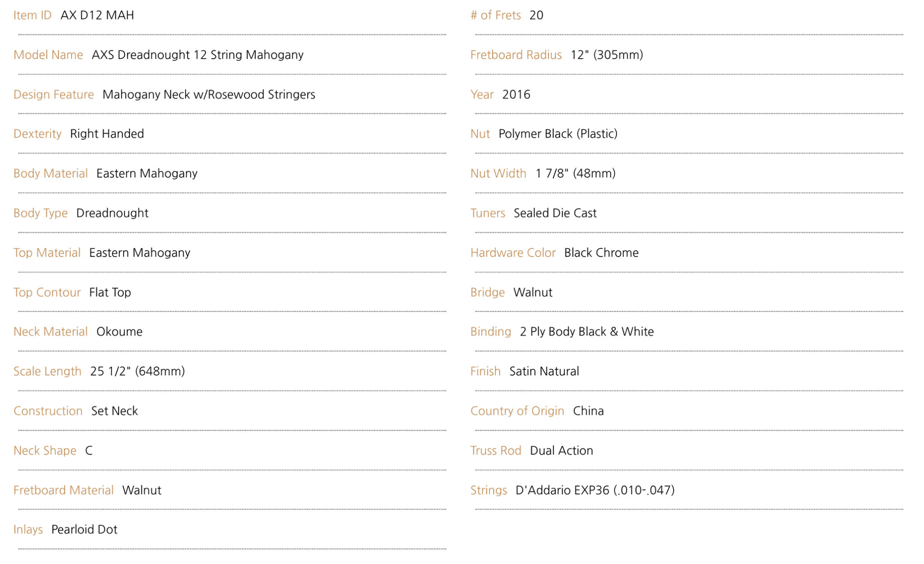The image size is (924, 564).
Task: Select the AXS Dreadnought 12 String Mahogany text
Action: (x=198, y=55)
